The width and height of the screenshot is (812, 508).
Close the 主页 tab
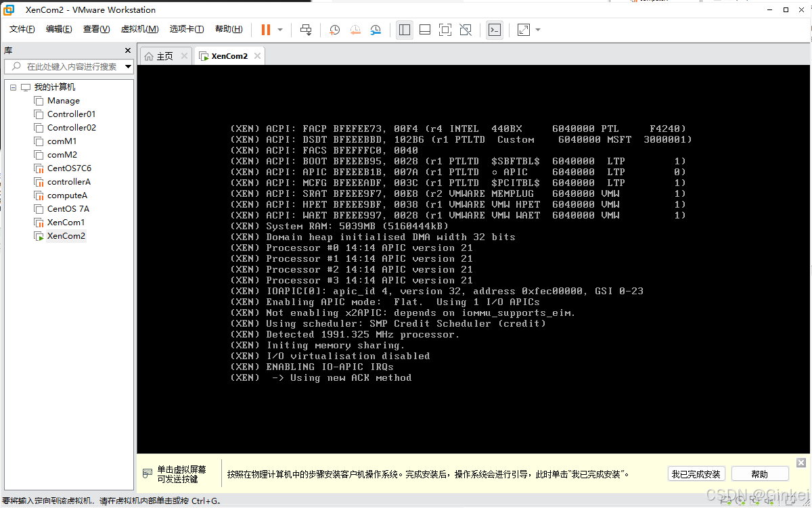[184, 56]
